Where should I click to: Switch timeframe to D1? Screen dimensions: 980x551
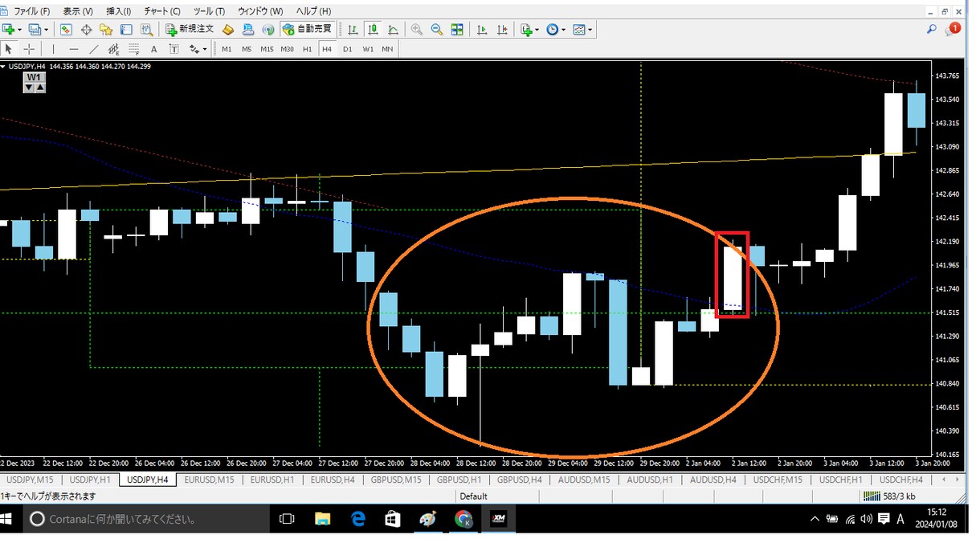pos(347,49)
